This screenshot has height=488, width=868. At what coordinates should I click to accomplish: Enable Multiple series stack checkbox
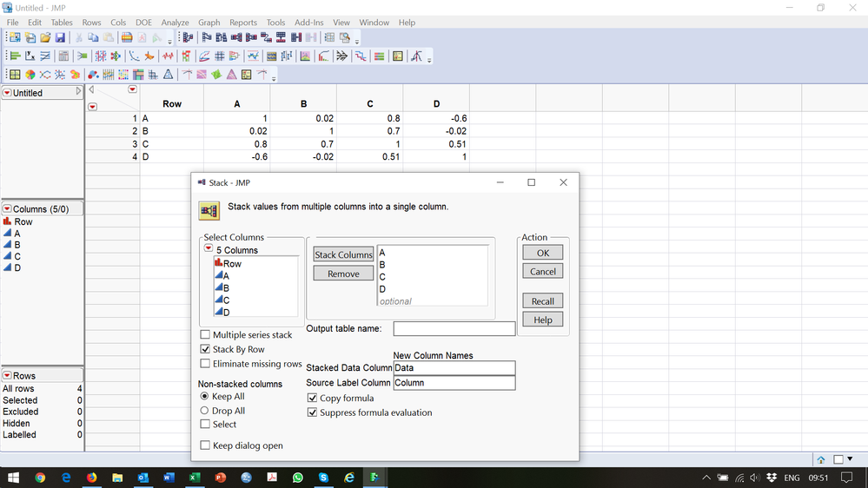point(205,334)
